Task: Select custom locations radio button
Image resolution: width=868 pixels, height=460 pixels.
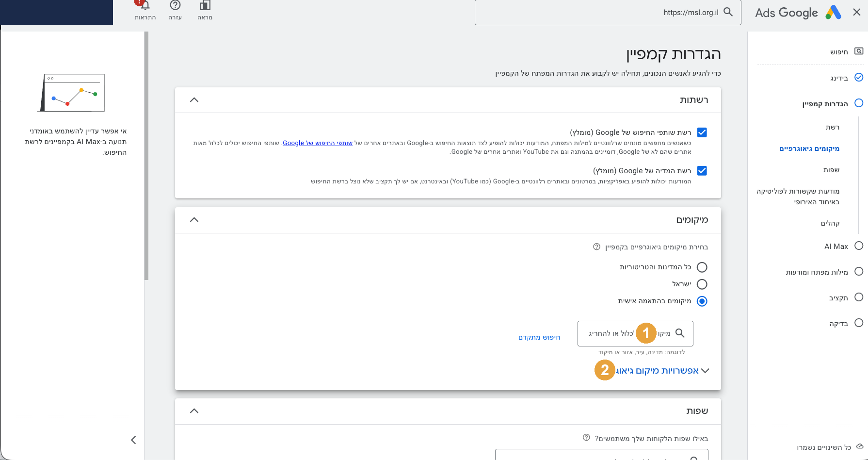Action: click(702, 301)
